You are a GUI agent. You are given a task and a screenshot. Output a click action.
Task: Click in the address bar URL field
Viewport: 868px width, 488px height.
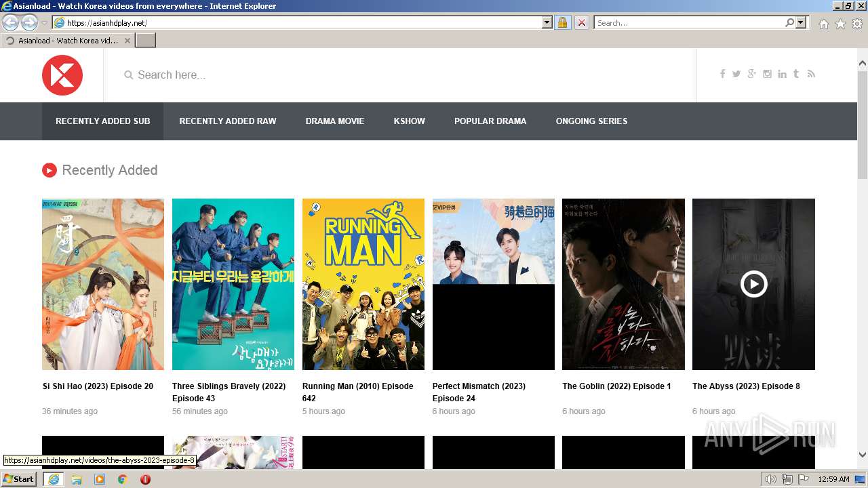point(303,23)
